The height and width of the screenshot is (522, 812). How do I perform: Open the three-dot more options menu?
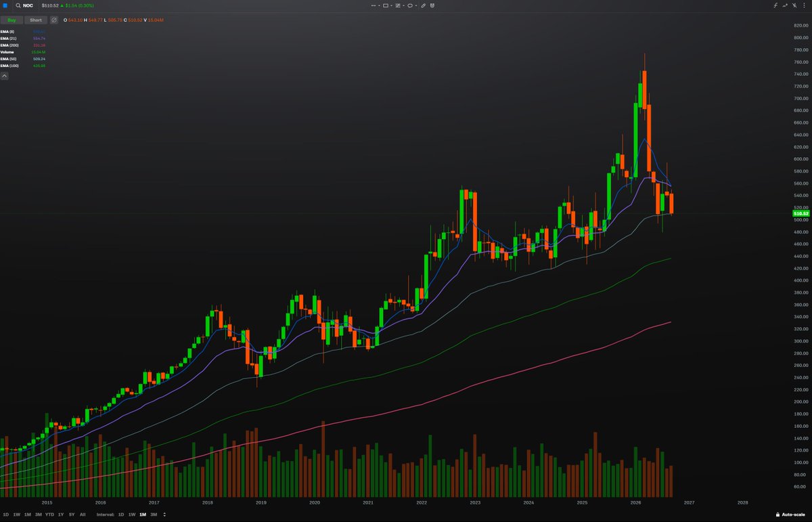point(804,5)
